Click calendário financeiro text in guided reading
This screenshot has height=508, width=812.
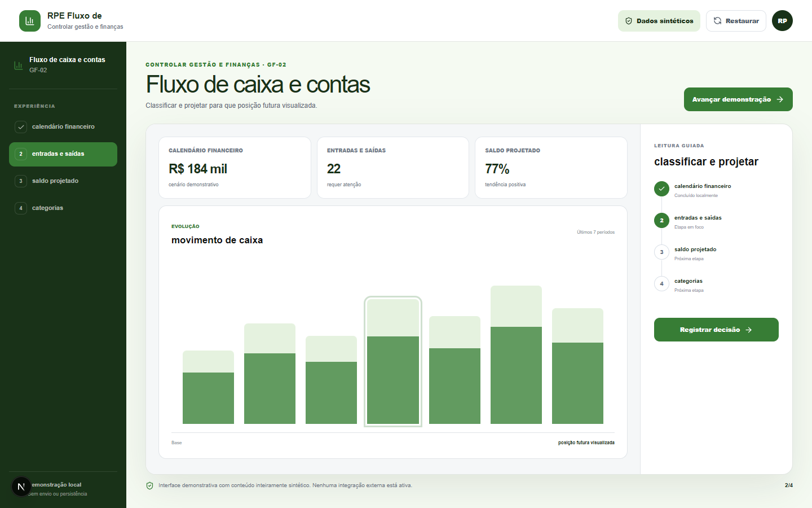[x=703, y=186]
